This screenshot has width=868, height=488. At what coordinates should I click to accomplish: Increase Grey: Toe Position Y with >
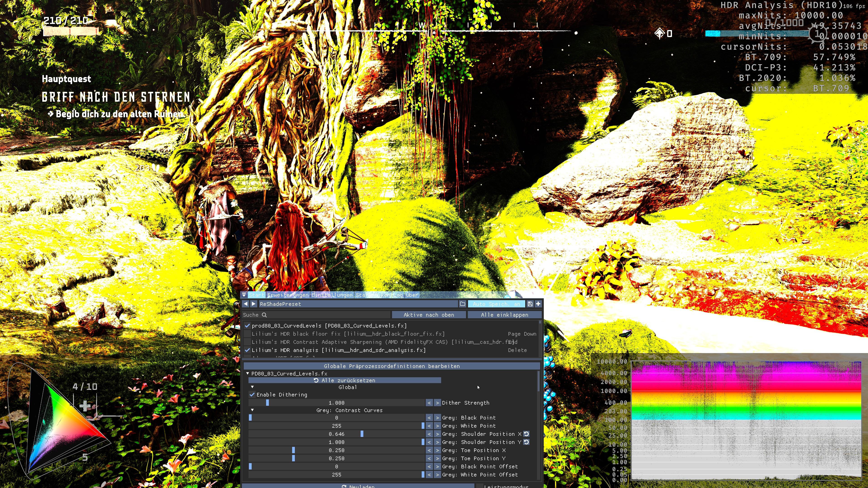click(x=437, y=458)
